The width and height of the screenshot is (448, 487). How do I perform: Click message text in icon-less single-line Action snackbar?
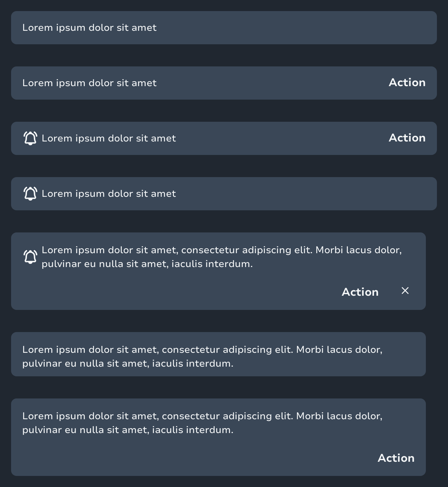pyautogui.click(x=89, y=83)
